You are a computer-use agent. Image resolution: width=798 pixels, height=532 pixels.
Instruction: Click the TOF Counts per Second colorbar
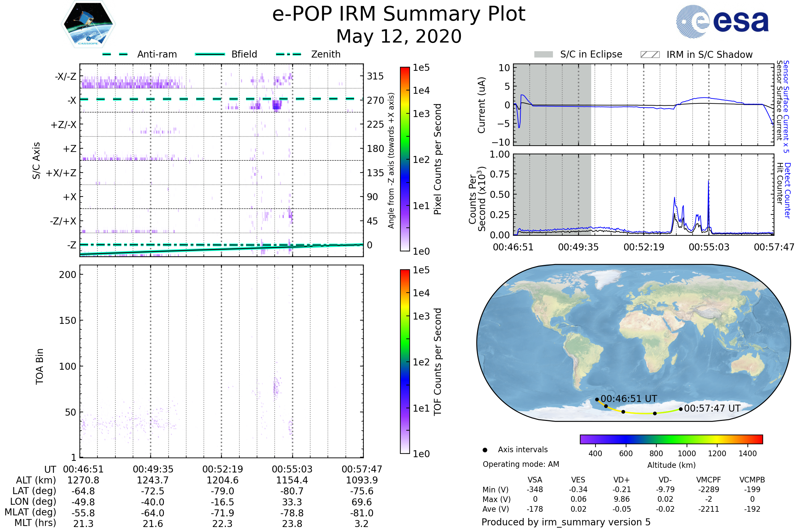tap(405, 361)
